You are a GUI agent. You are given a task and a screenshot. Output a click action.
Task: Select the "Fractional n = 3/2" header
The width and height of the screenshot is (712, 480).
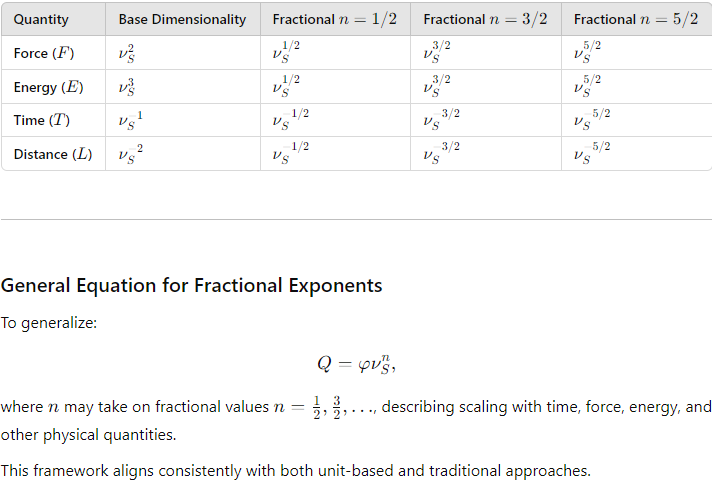(485, 20)
